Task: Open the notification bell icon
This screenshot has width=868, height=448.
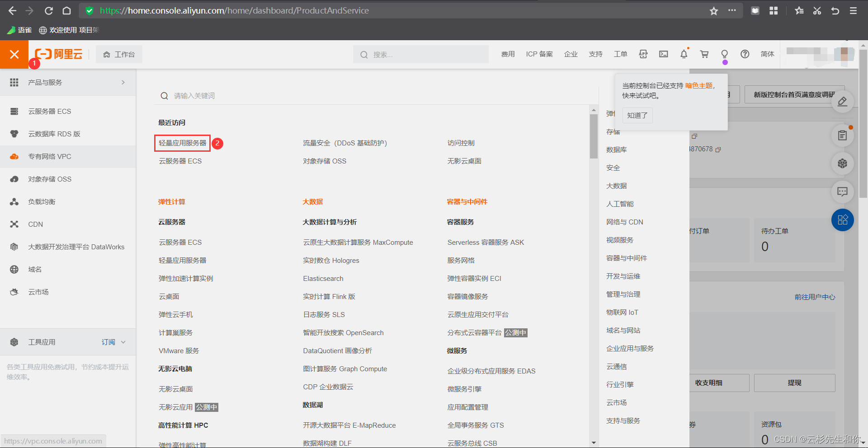Action: [684, 54]
